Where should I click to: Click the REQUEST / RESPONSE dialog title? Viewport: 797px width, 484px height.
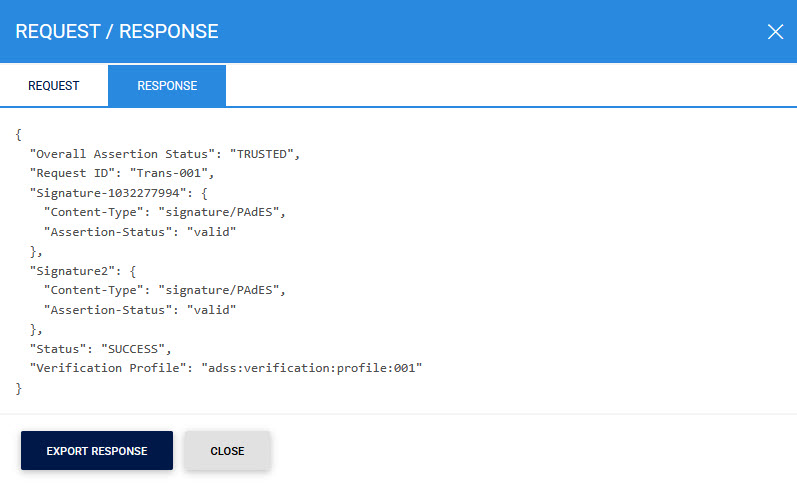pos(117,31)
